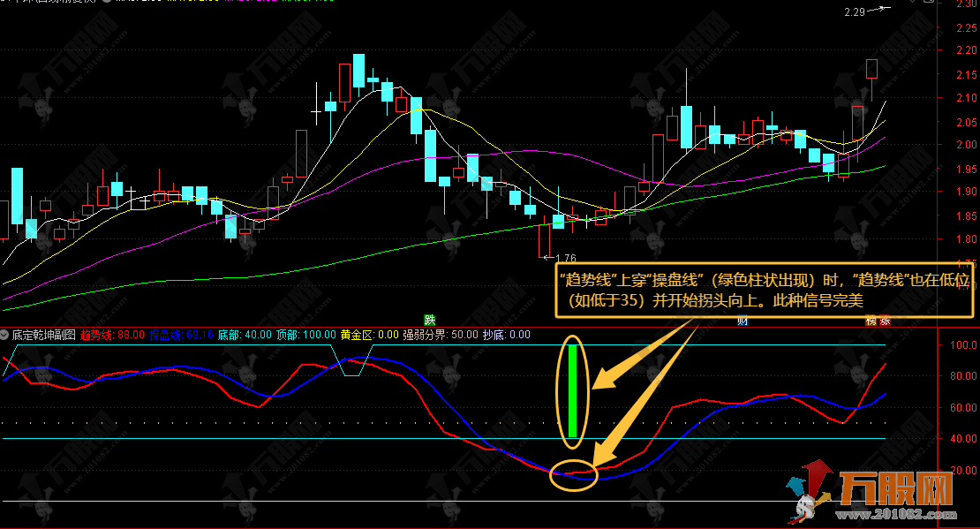Viewport: 980px width, 529px height.
Task: Collapse the 底定乾坤副图 indicator panel arrow
Action: 5,336
